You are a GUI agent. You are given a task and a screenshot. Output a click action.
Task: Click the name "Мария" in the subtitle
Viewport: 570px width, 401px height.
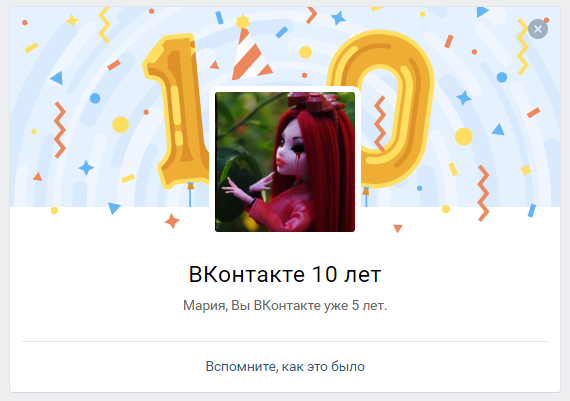(x=205, y=306)
